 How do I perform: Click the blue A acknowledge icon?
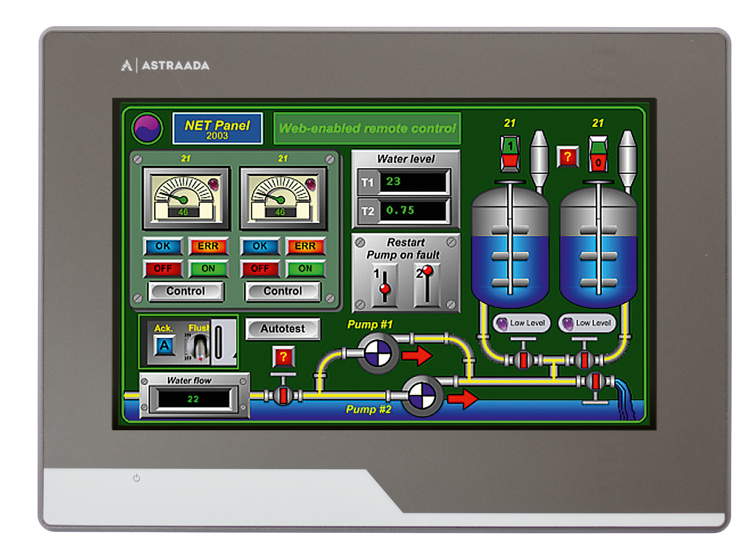pos(164,345)
